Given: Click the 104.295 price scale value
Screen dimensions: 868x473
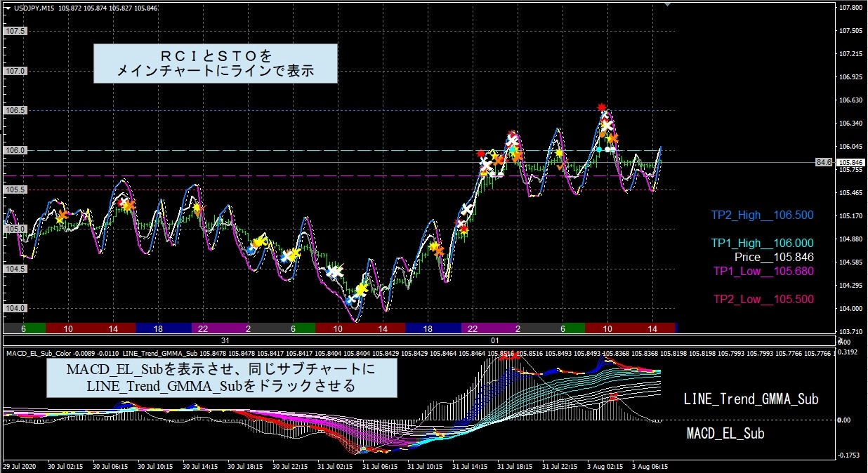Looking at the screenshot, I should coord(850,286).
